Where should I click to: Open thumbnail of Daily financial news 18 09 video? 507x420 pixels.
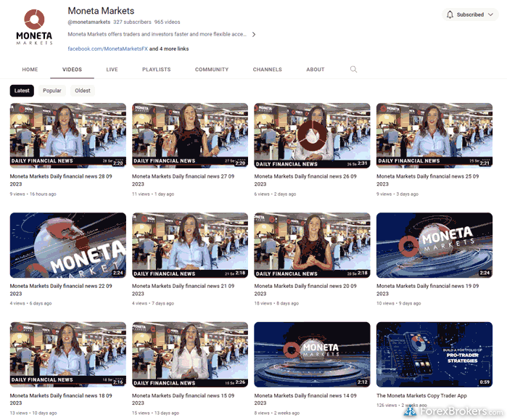click(68, 355)
